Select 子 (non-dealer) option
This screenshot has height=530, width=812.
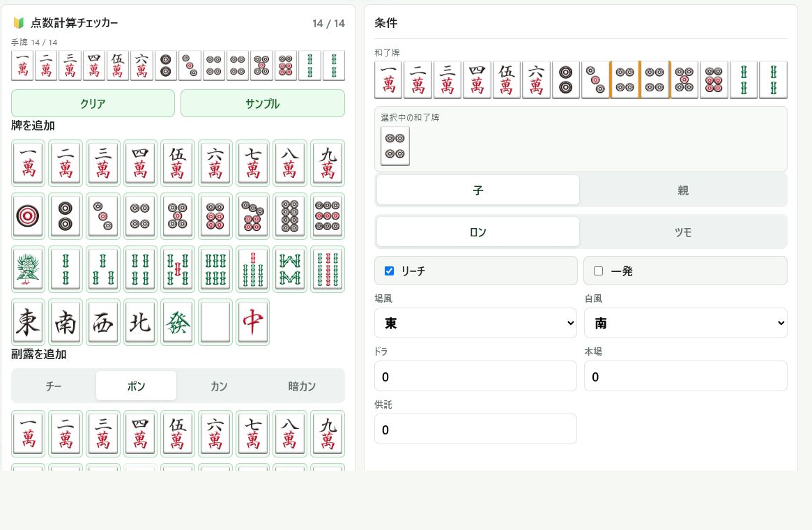[478, 190]
